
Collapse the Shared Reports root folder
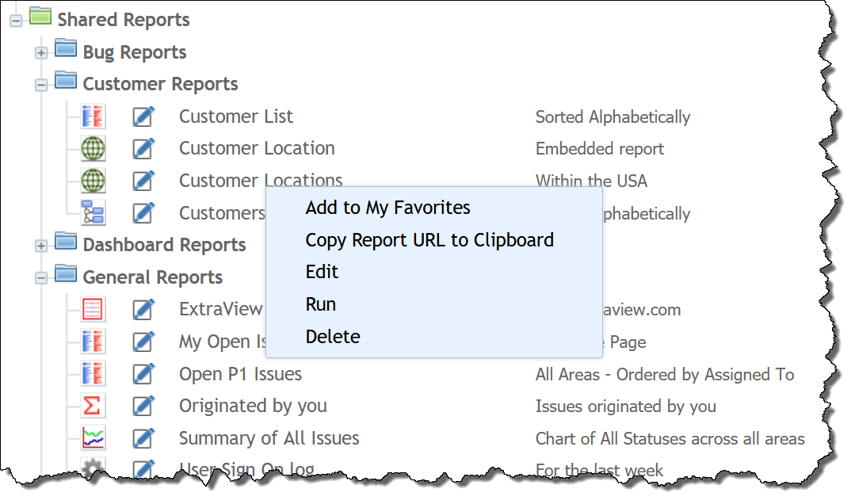tap(16, 21)
